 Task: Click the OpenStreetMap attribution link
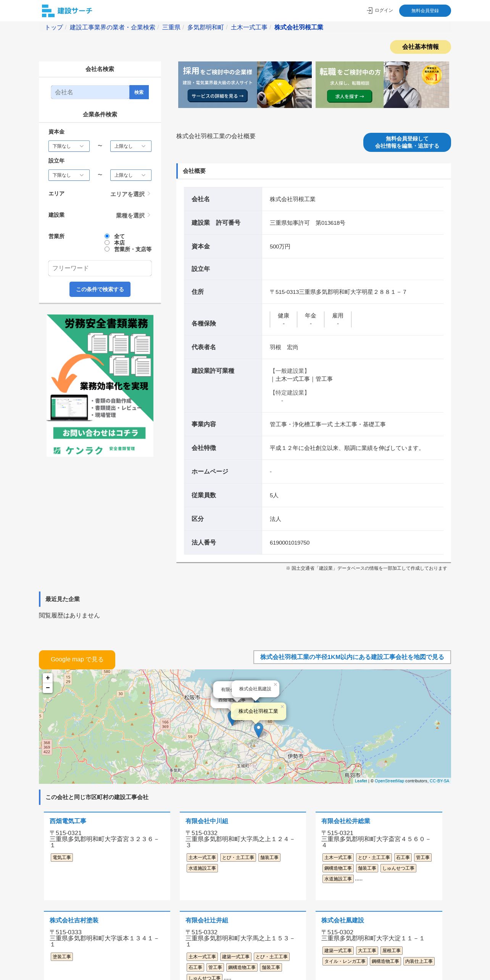[389, 781]
